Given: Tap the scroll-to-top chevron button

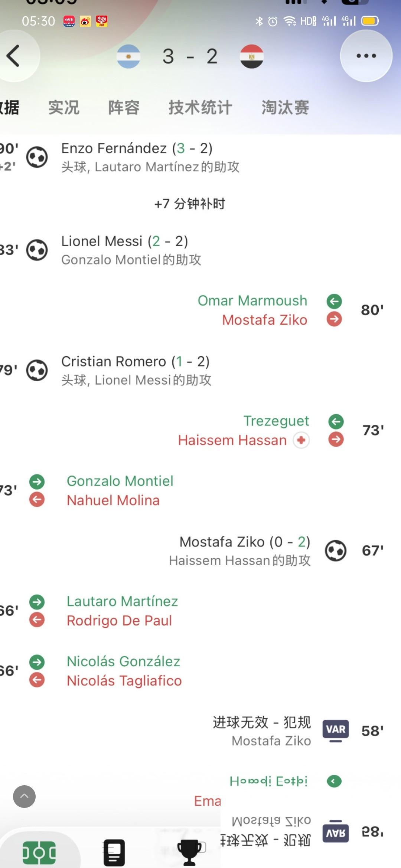Looking at the screenshot, I should (x=25, y=796).
